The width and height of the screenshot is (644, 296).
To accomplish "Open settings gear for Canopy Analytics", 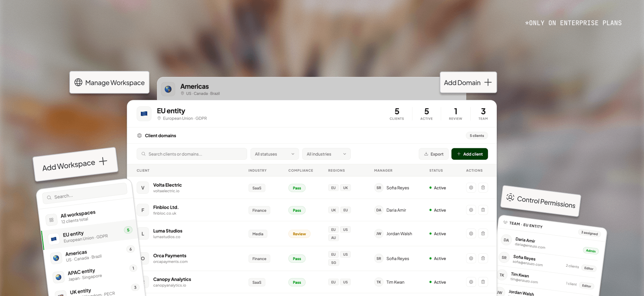I will pyautogui.click(x=471, y=282).
